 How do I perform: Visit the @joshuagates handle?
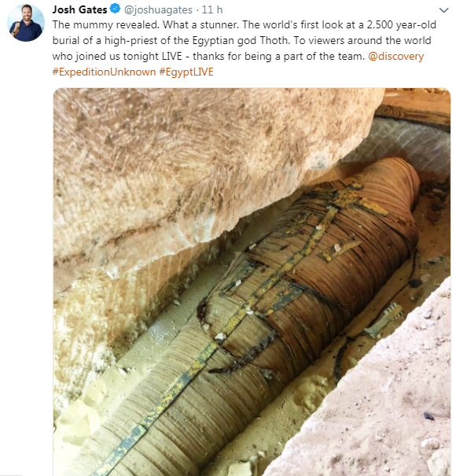158,10
